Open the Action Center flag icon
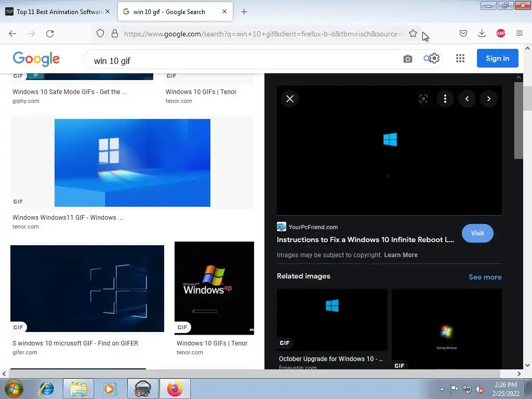The width and height of the screenshot is (532, 399). 454,389
